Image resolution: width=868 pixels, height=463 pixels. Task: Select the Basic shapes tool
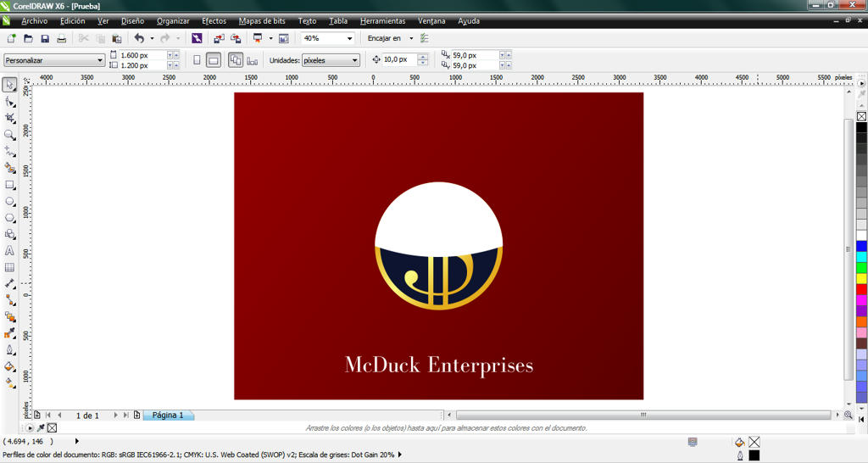tap(9, 234)
